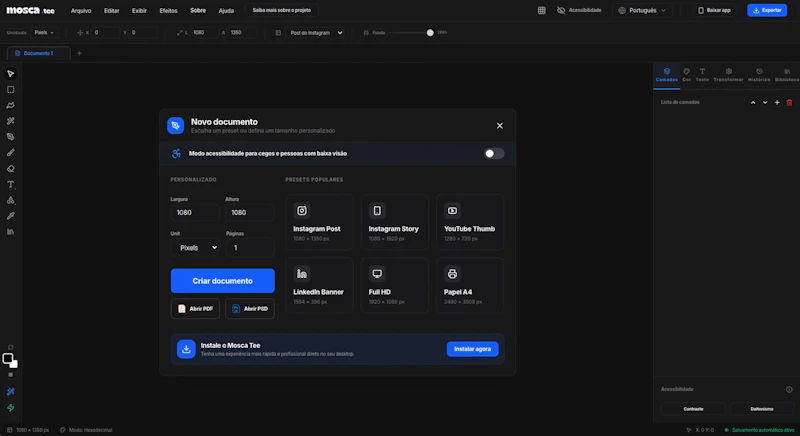
Task: Select the Lasso selection tool
Action: (11, 106)
